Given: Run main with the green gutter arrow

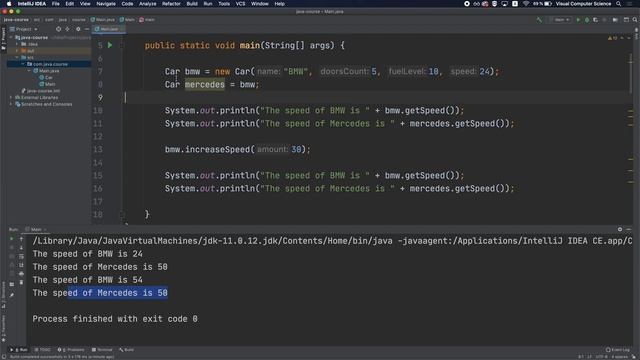Looking at the screenshot, I should tap(110, 45).
